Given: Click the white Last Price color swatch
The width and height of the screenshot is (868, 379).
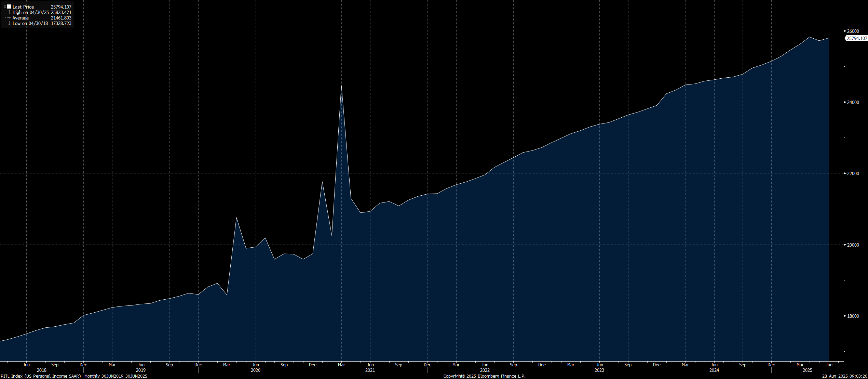Looking at the screenshot, I should 9,6.
